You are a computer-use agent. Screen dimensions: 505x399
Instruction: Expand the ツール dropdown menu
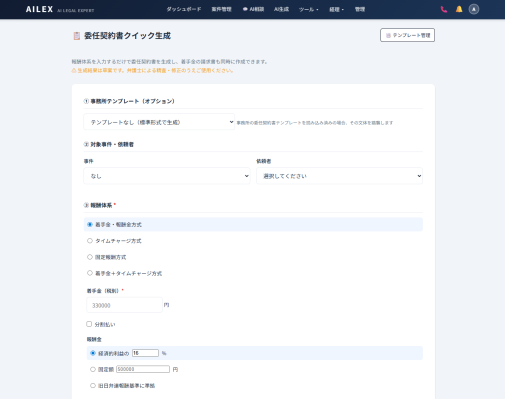[308, 9]
